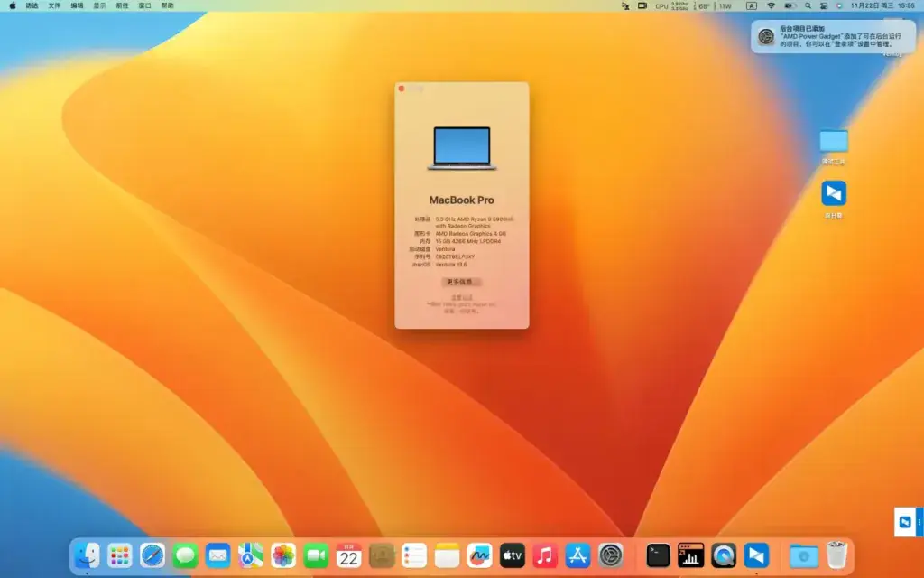This screenshot has width=924, height=578.
Task: Open the Apple menu
Action: click(13, 6)
